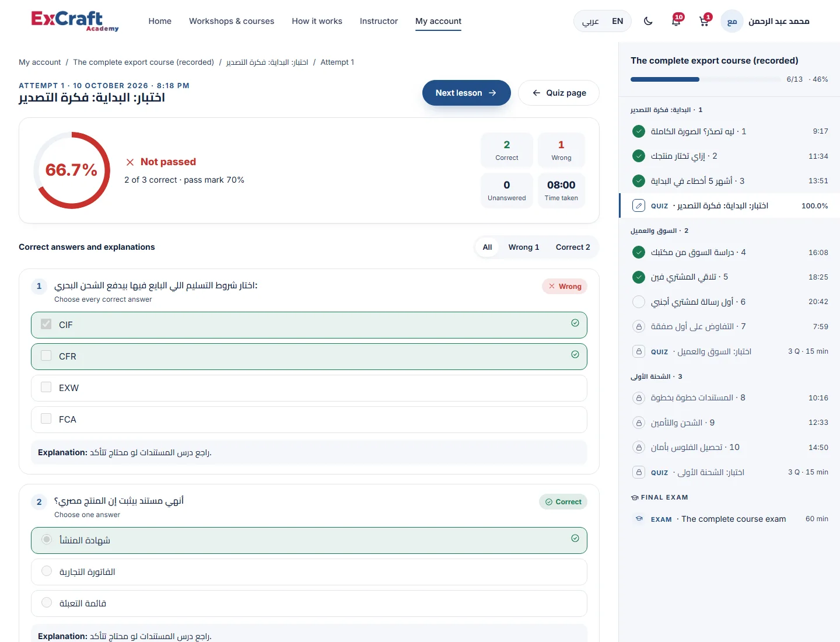
Task: Select the قائمة التعبئة radio option
Action: point(47,602)
